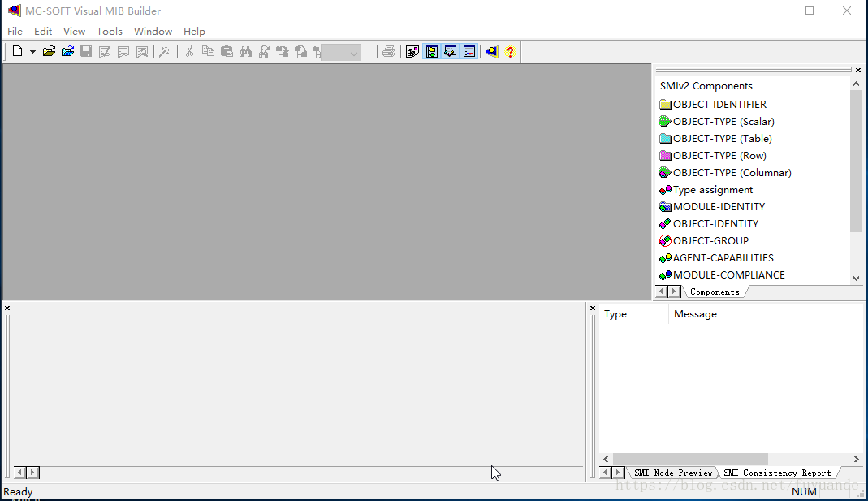Image resolution: width=868 pixels, height=501 pixels.
Task: Close the message report panel
Action: tap(592, 309)
